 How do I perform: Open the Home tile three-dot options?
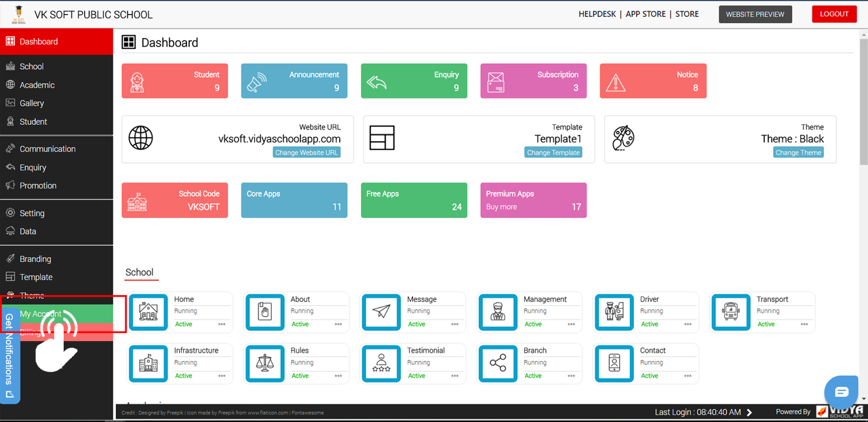point(222,324)
